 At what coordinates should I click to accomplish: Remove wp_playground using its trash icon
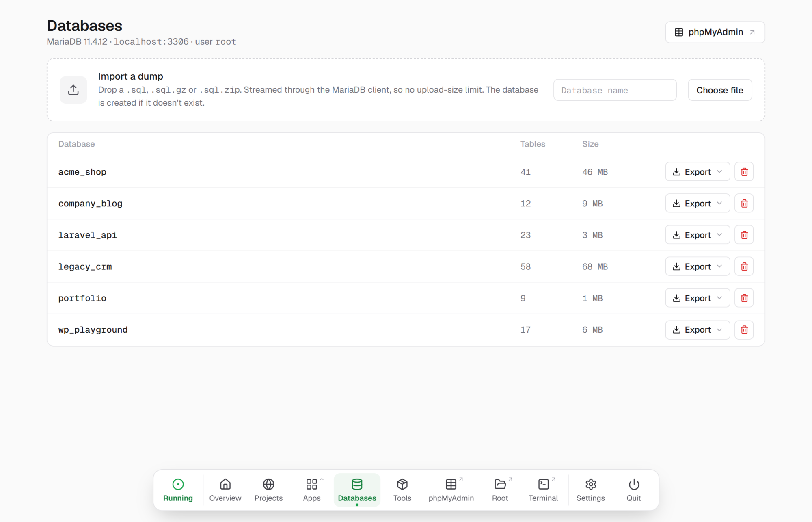pos(744,330)
